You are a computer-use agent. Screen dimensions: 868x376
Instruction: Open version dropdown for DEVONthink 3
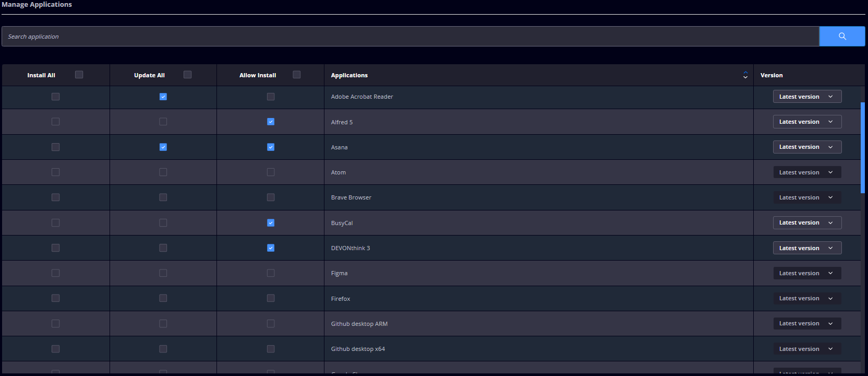click(807, 248)
